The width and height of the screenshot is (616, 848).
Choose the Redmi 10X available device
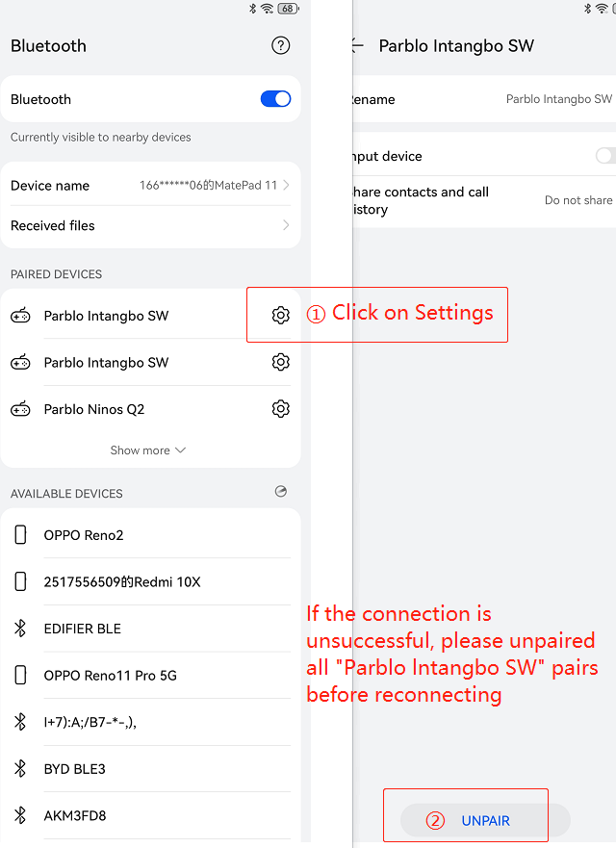(151, 581)
